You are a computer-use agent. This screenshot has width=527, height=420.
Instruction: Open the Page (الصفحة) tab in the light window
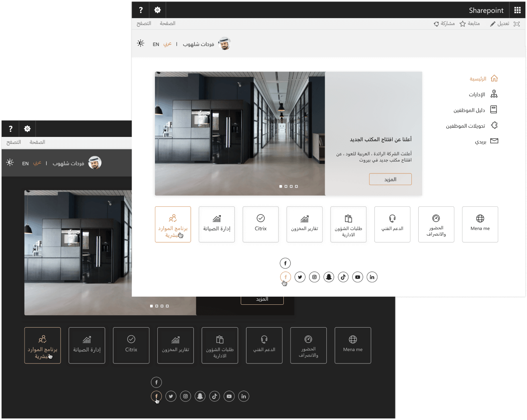coord(167,24)
